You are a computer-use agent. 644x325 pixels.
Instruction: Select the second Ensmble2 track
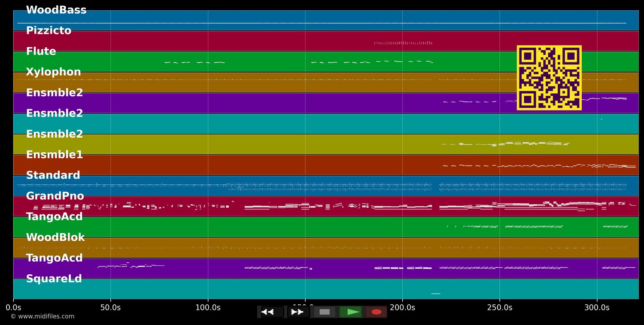coord(55,113)
